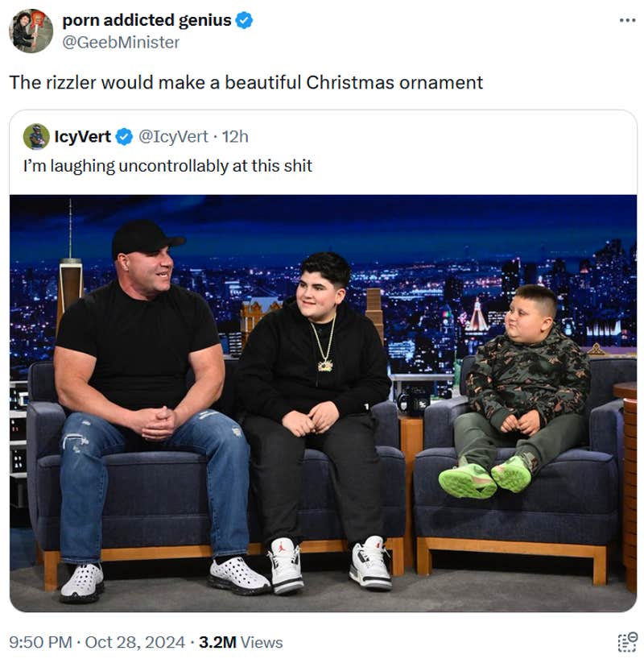644x663 pixels.
Task: Click the green sneakers in the photo
Action: click(485, 475)
